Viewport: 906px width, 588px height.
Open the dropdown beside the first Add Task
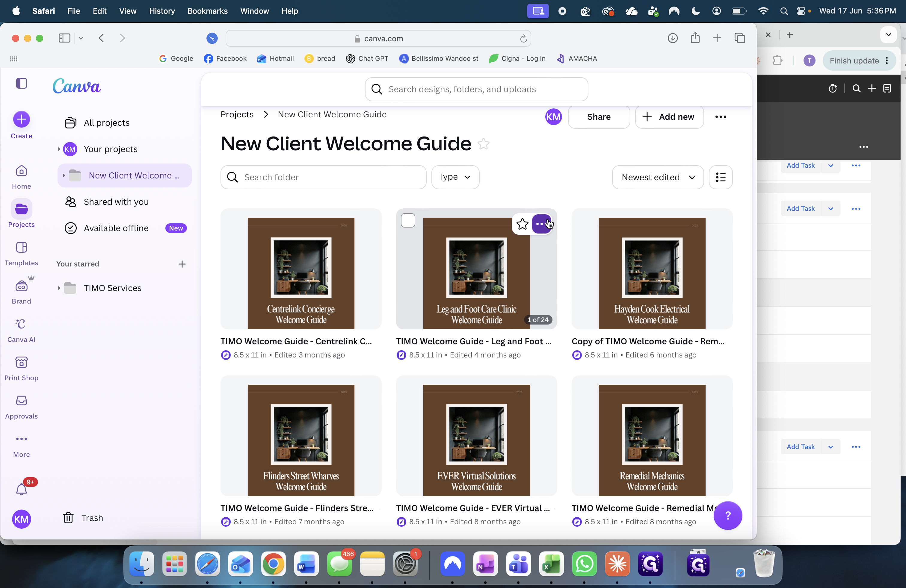coord(830,166)
